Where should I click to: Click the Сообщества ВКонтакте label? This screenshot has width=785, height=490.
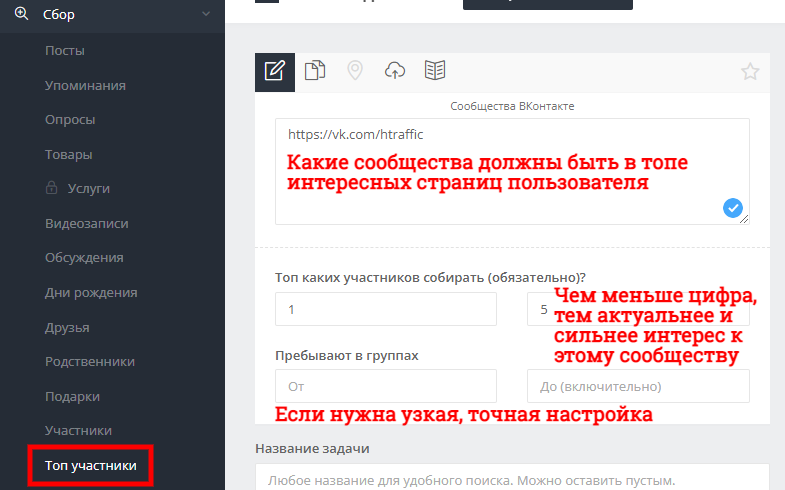pyautogui.click(x=512, y=106)
